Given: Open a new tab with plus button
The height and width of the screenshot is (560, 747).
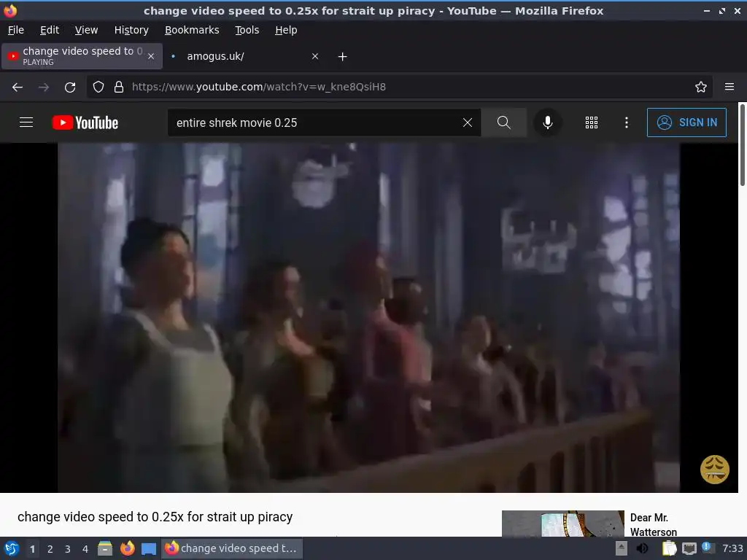Looking at the screenshot, I should (x=343, y=57).
